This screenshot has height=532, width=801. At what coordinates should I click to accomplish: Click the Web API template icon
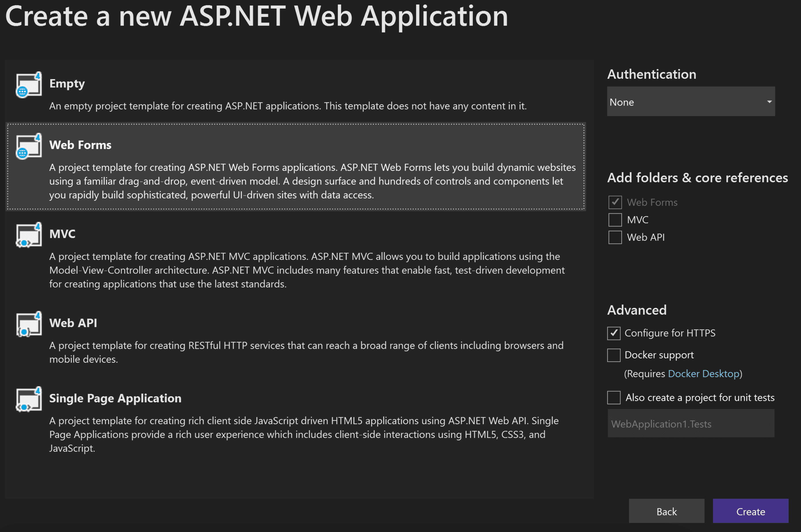[x=29, y=324]
